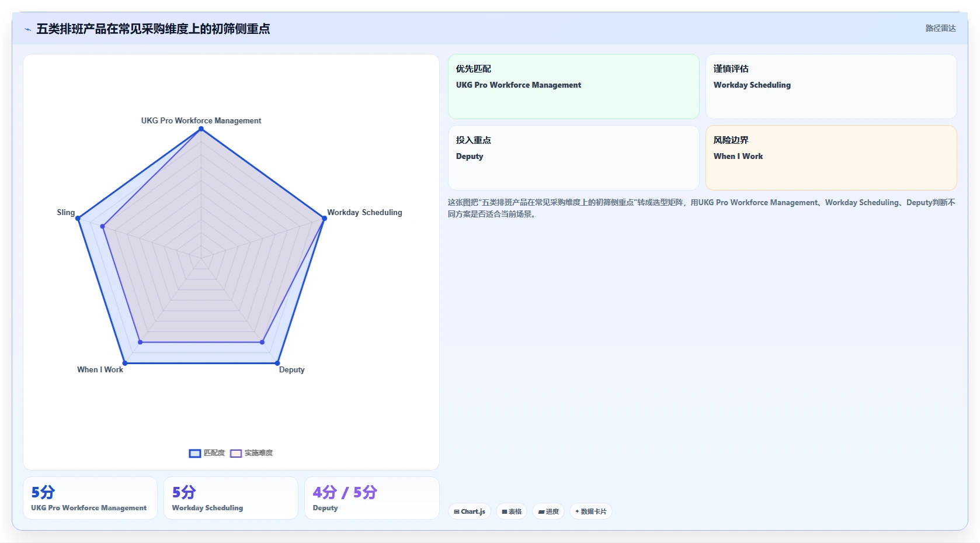Click the 路径雷达 label in header
Screen dimensions: 980x543
tap(940, 28)
